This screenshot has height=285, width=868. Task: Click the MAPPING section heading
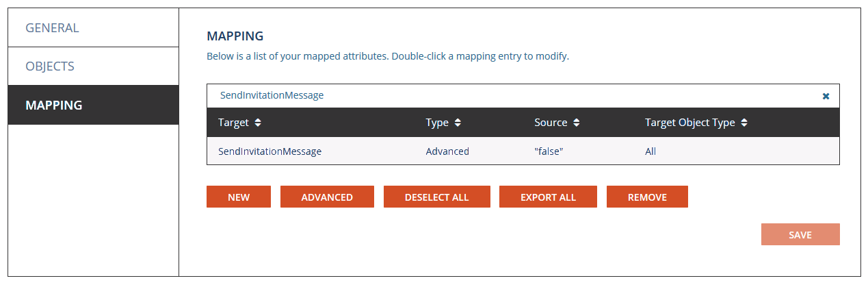[x=235, y=36]
